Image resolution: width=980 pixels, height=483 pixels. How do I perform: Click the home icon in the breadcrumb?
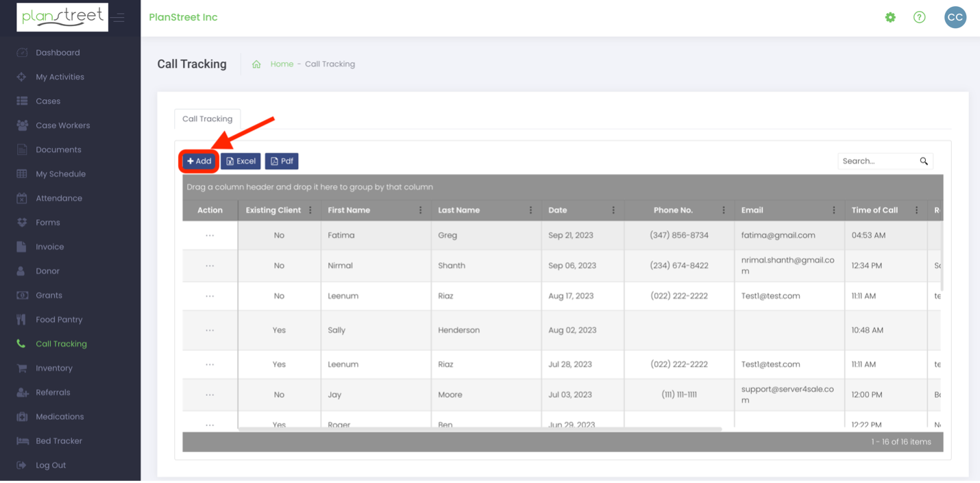(x=256, y=64)
